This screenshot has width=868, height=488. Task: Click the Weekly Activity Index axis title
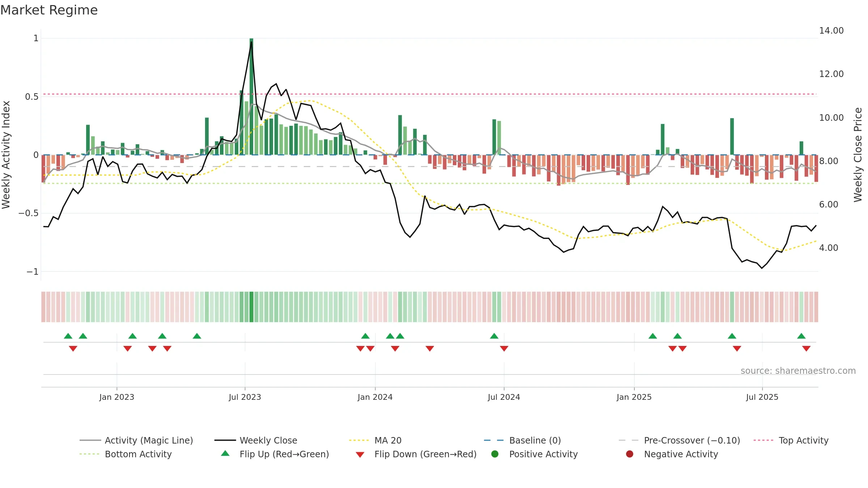6,155
